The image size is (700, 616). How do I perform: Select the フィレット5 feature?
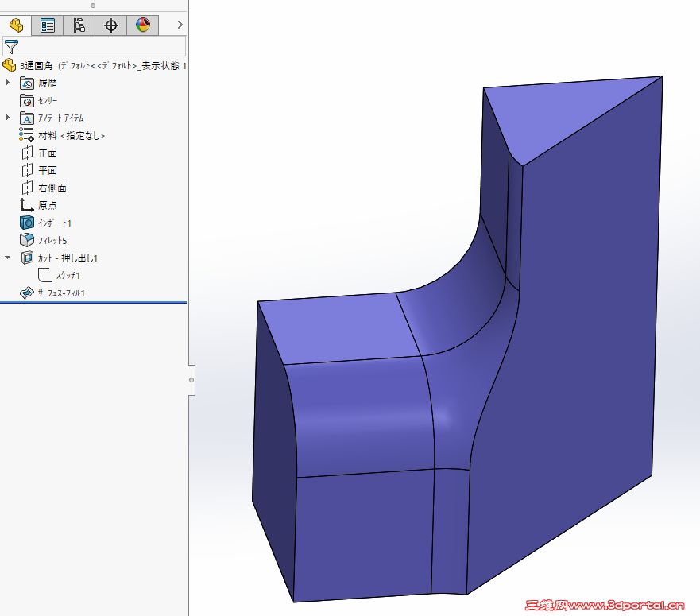(52, 241)
